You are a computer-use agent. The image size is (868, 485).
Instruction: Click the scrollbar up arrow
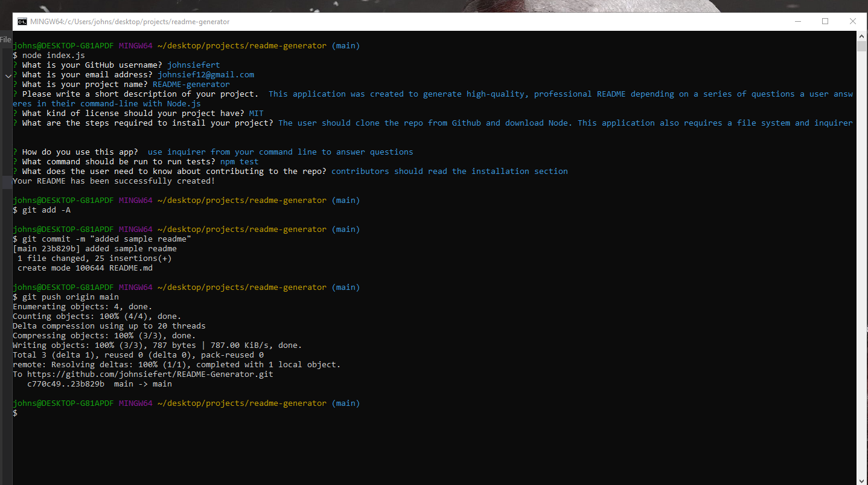[862, 36]
